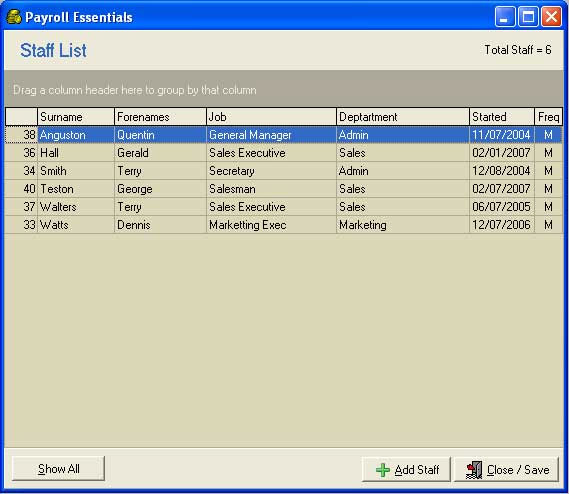Select the Teston George Salesman row
Screen dimensions: 569x494
point(284,189)
